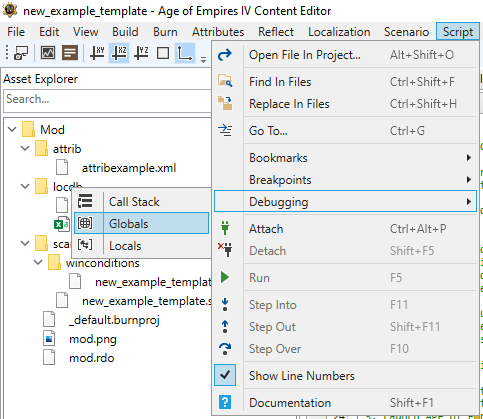483x419 pixels.
Task: Click the Globals globe icon
Action: (85, 223)
